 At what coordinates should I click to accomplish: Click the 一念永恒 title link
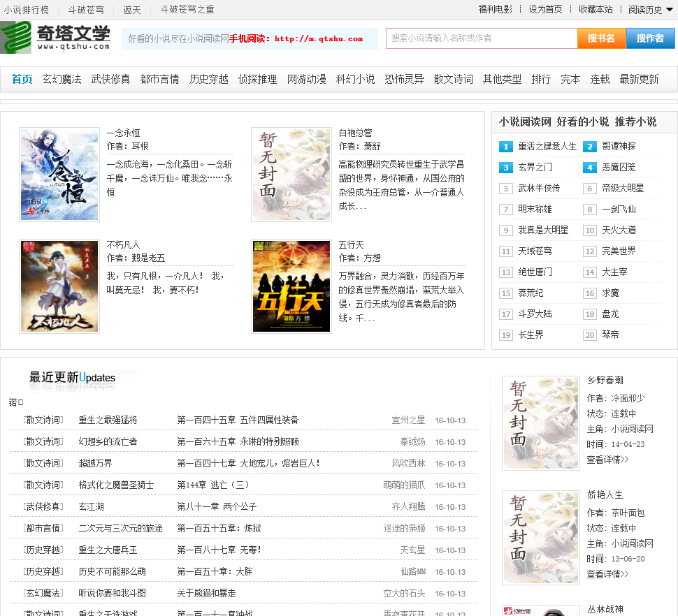(x=123, y=133)
